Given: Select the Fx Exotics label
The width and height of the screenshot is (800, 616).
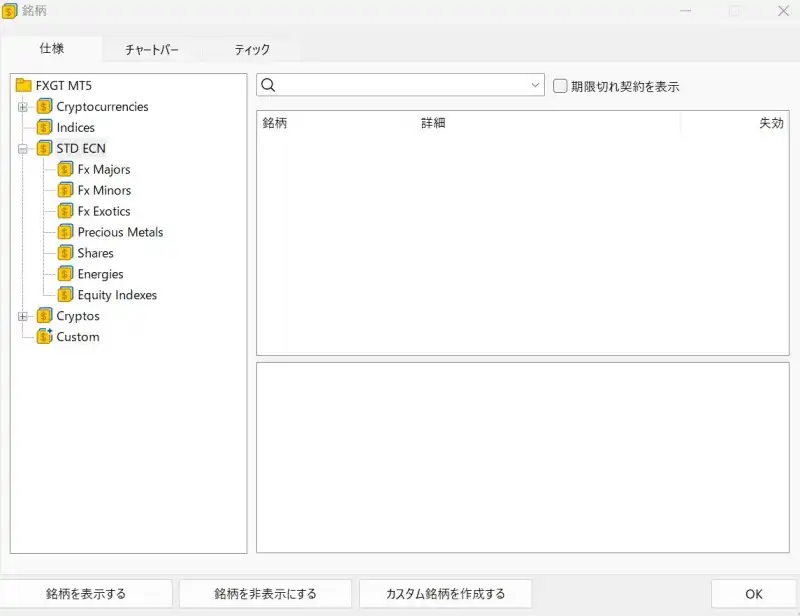Looking at the screenshot, I should 104,211.
